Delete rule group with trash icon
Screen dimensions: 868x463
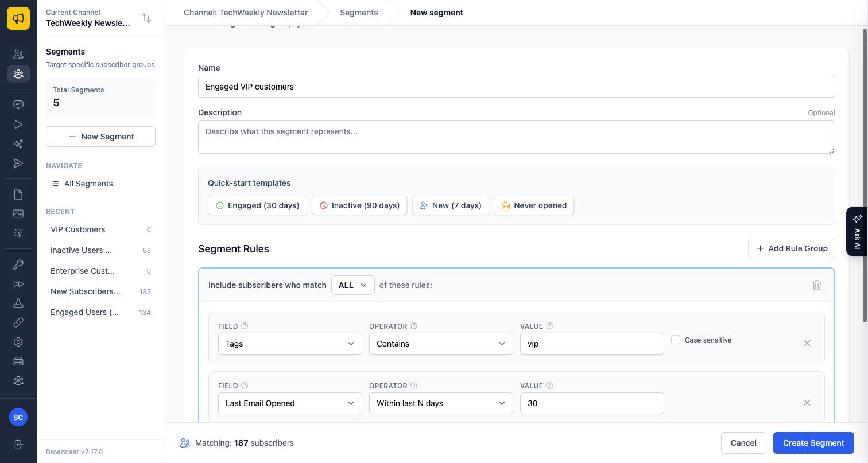tap(817, 285)
